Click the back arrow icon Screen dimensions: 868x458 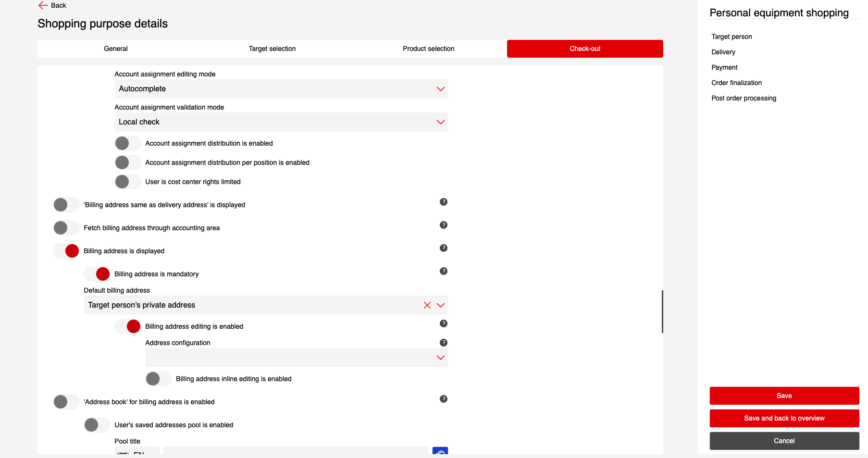pyautogui.click(x=43, y=5)
